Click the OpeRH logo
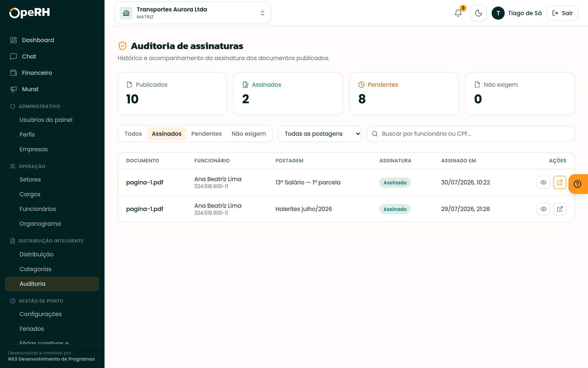The image size is (588, 368). tap(30, 13)
